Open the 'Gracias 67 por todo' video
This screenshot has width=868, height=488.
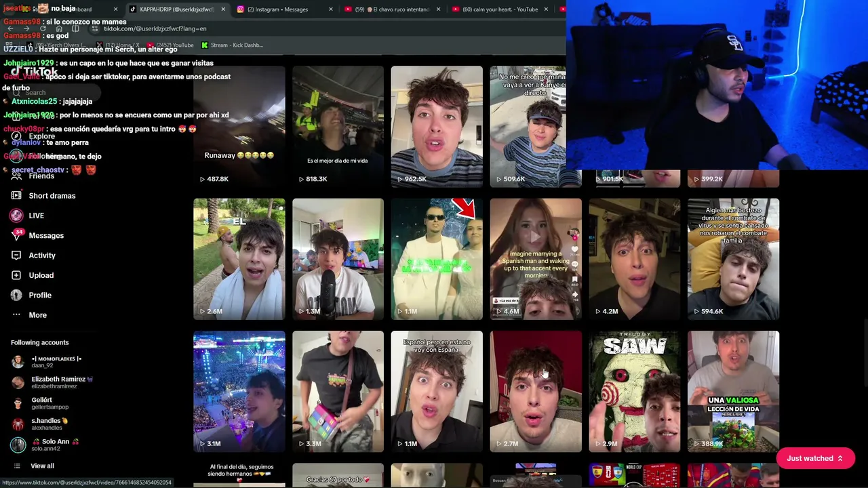pos(338,475)
